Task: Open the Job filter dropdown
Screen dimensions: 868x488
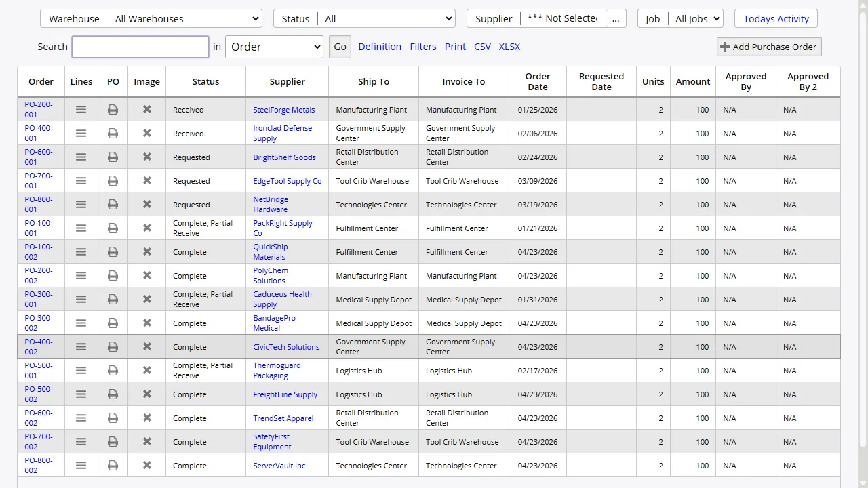Action: [x=696, y=18]
